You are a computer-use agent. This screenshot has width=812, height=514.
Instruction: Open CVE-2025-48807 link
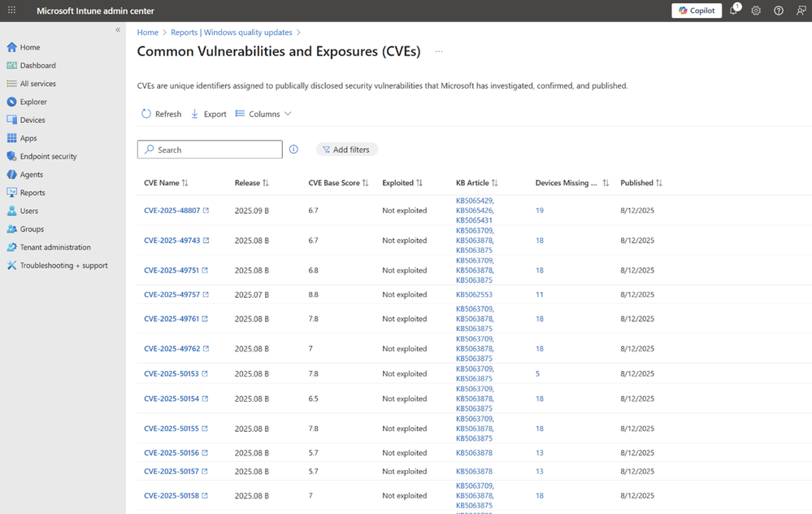pos(172,211)
